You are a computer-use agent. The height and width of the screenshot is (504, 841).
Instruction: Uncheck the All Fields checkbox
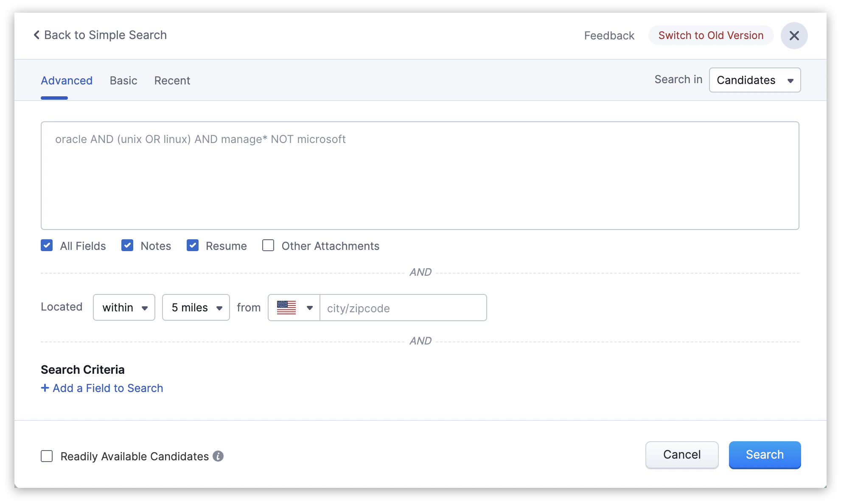[x=47, y=246]
